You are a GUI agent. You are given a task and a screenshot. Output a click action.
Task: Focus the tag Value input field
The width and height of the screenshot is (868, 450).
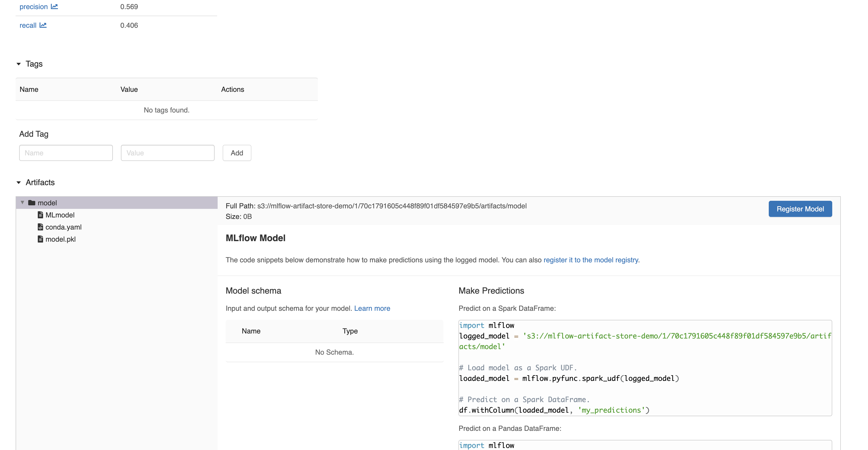(x=168, y=153)
